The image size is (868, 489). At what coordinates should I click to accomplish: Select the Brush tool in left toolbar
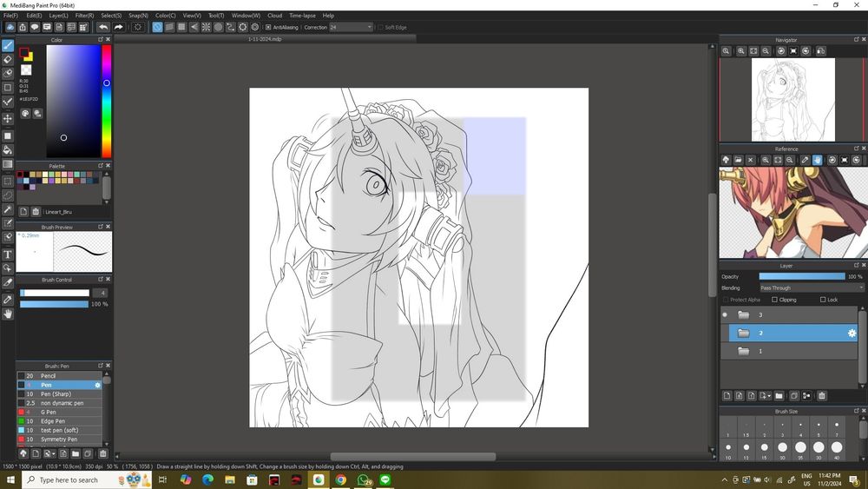[x=8, y=45]
